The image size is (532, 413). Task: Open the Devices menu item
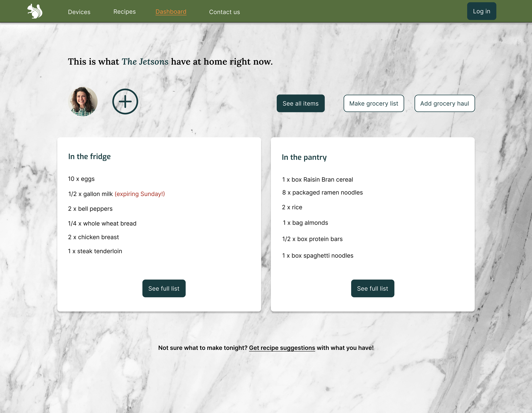(79, 12)
